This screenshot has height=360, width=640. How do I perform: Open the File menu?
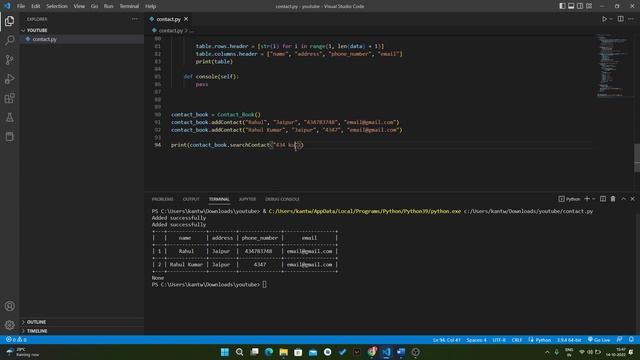21,6
